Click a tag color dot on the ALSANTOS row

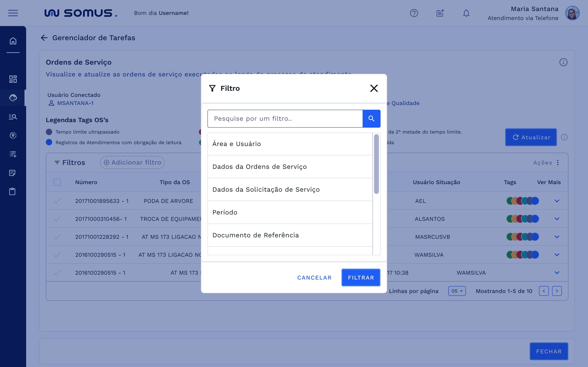[523, 219]
